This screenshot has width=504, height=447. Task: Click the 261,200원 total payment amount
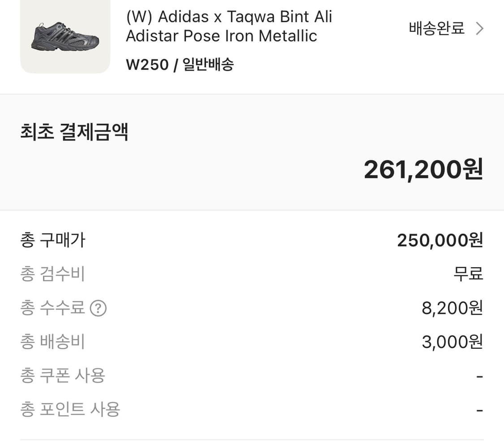[x=424, y=169]
